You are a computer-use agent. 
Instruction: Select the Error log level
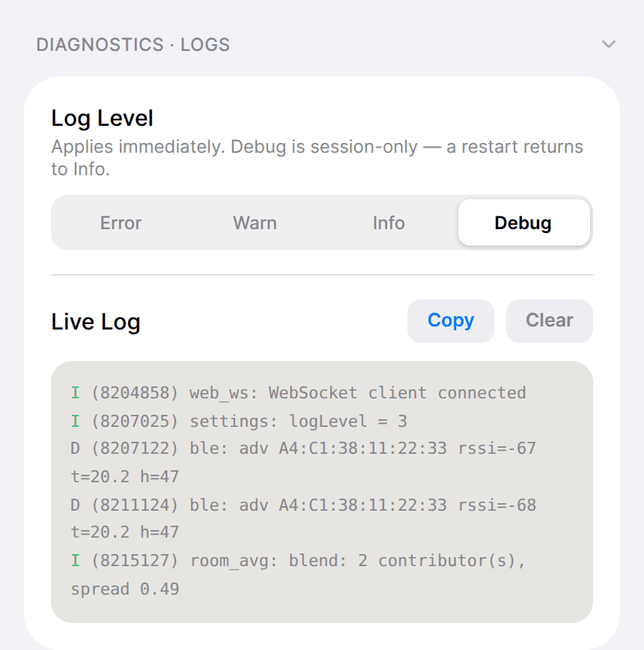[x=121, y=222]
